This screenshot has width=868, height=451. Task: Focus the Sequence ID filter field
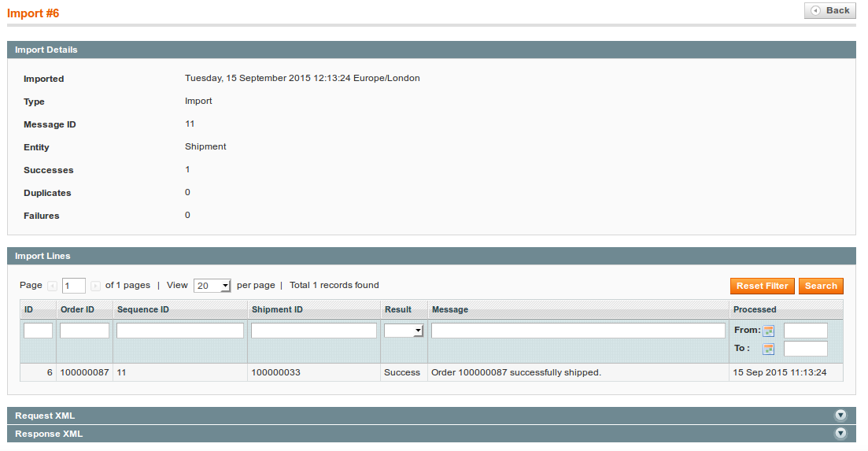(180, 331)
